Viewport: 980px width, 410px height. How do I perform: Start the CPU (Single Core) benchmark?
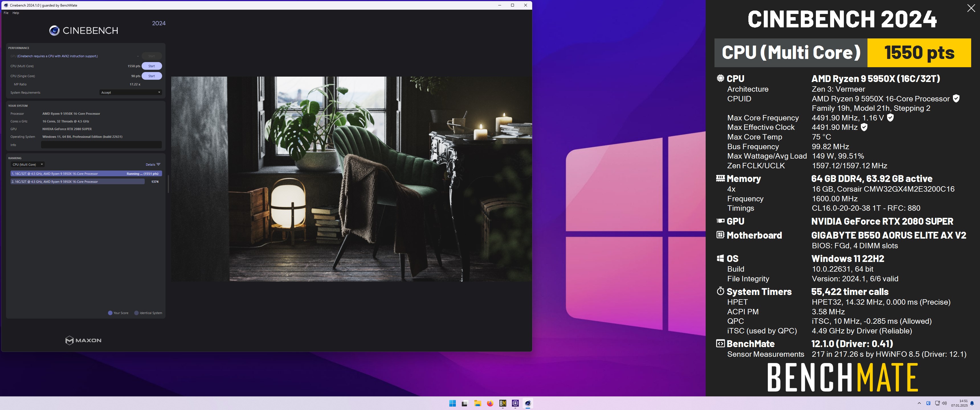pyautogui.click(x=152, y=76)
